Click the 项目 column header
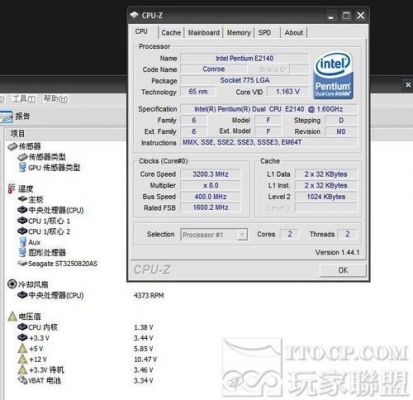The image size is (413, 400). pos(18,134)
